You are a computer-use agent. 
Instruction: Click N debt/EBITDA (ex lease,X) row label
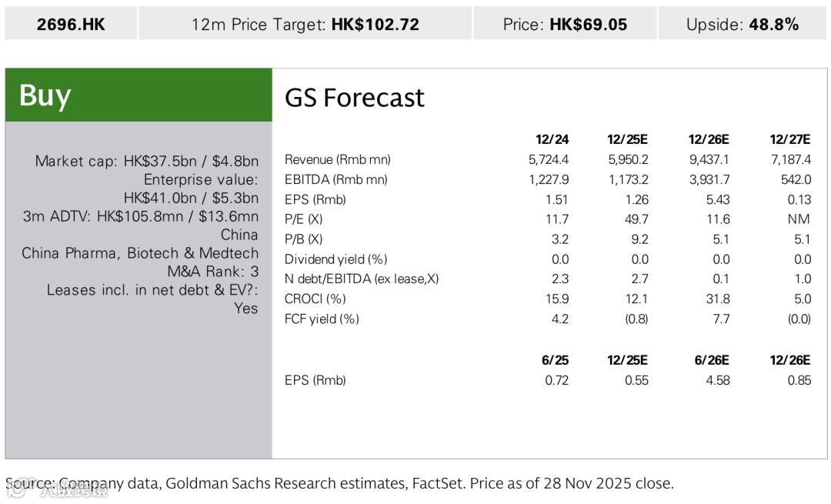[x=362, y=279]
